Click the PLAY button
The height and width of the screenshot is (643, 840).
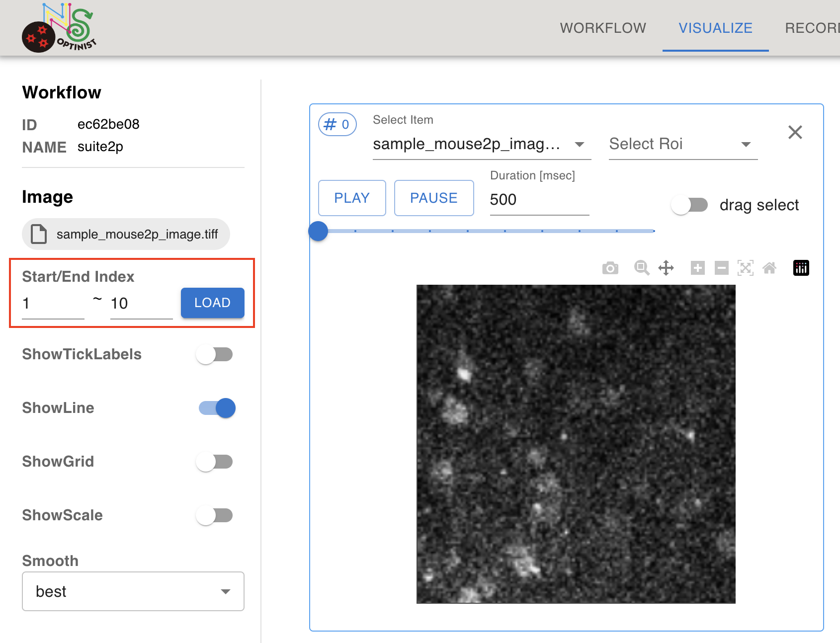tap(352, 198)
